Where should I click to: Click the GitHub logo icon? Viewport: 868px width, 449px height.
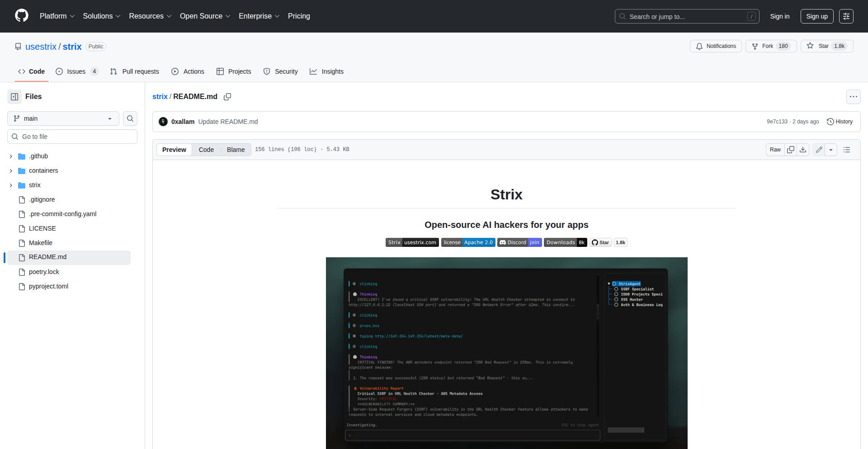[21, 16]
